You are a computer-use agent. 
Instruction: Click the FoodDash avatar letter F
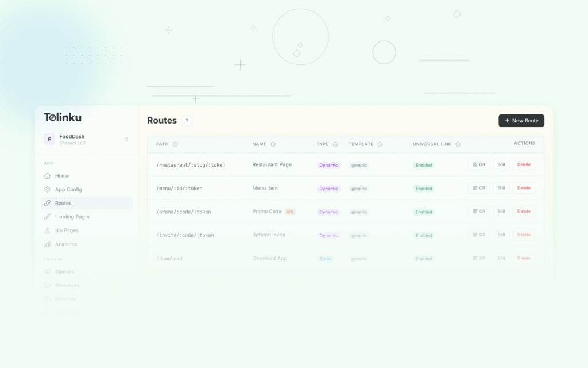pos(49,139)
